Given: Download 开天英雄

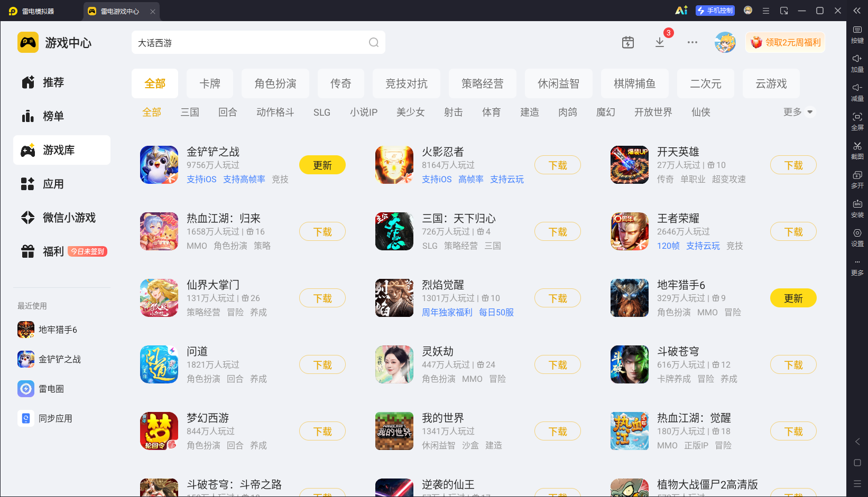Looking at the screenshot, I should (793, 165).
